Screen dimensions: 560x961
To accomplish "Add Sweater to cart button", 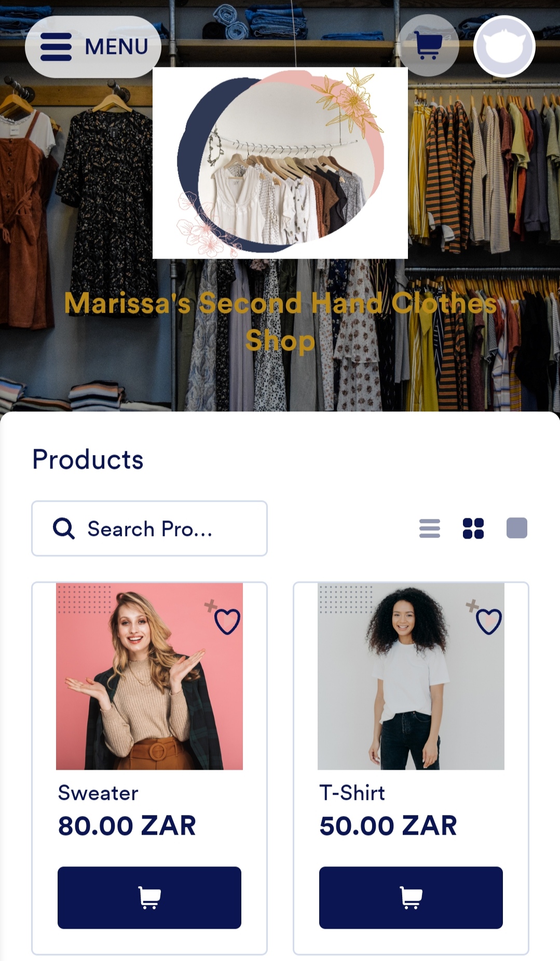I will pos(149,897).
